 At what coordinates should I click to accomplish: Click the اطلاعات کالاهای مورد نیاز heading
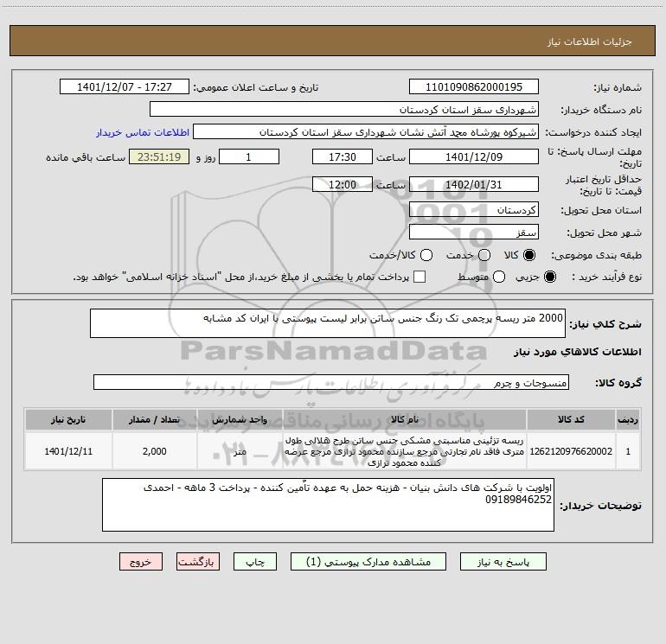tap(578, 352)
